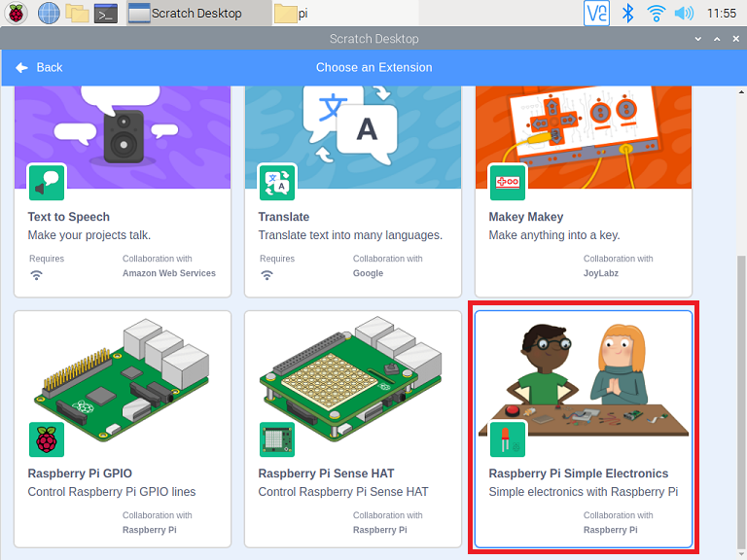Select Raspberry Pi Simple Electronics title
This screenshot has width=747, height=560.
point(579,473)
